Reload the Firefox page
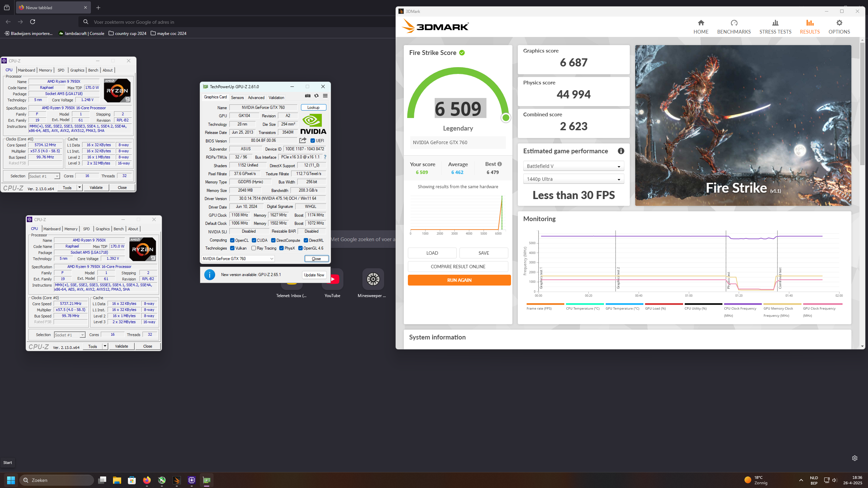The height and width of the screenshot is (488, 868). (x=33, y=22)
